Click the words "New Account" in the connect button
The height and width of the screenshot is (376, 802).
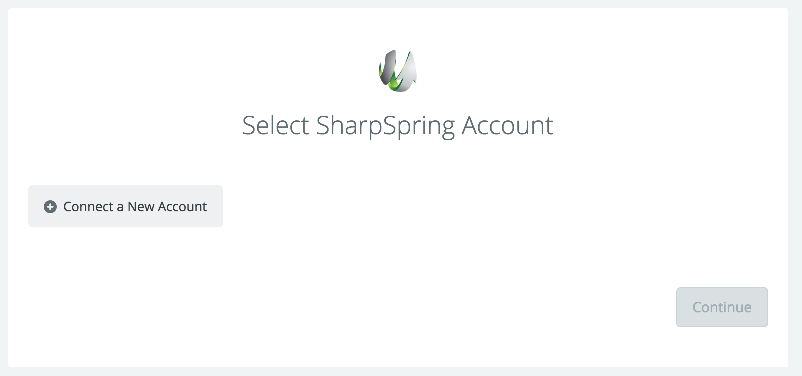[x=167, y=207]
